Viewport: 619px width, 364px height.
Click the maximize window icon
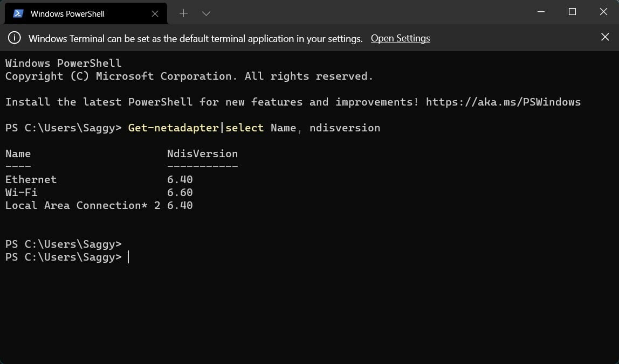[x=573, y=11]
